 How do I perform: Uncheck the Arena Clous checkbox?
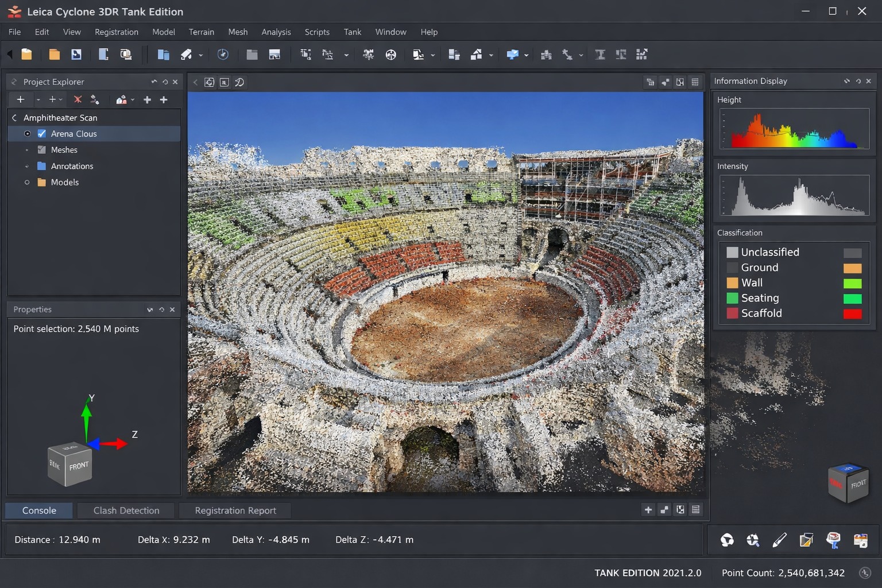41,134
